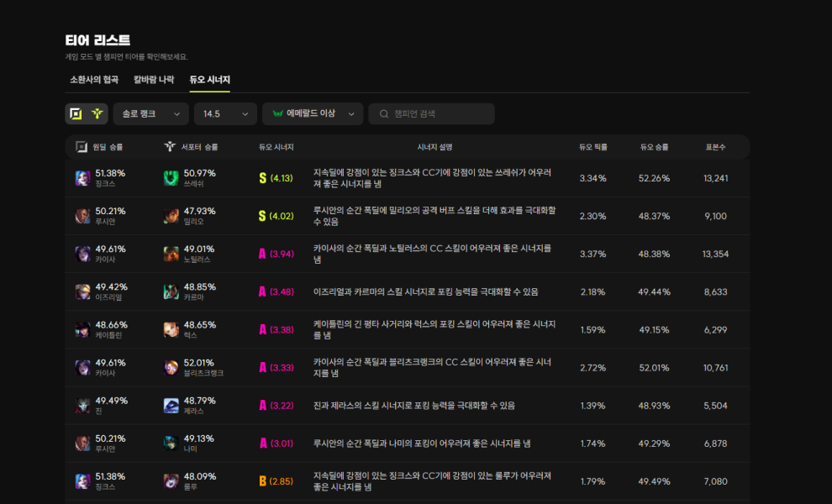Click the 2.30% duo pick rate

click(592, 216)
